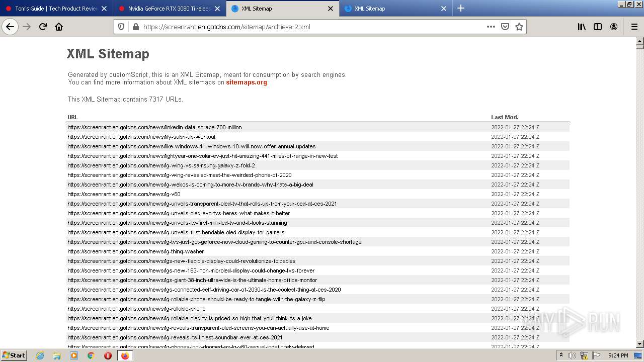Close the active XML Sitemap tab
This screenshot has height=362, width=644.
(x=331, y=9)
